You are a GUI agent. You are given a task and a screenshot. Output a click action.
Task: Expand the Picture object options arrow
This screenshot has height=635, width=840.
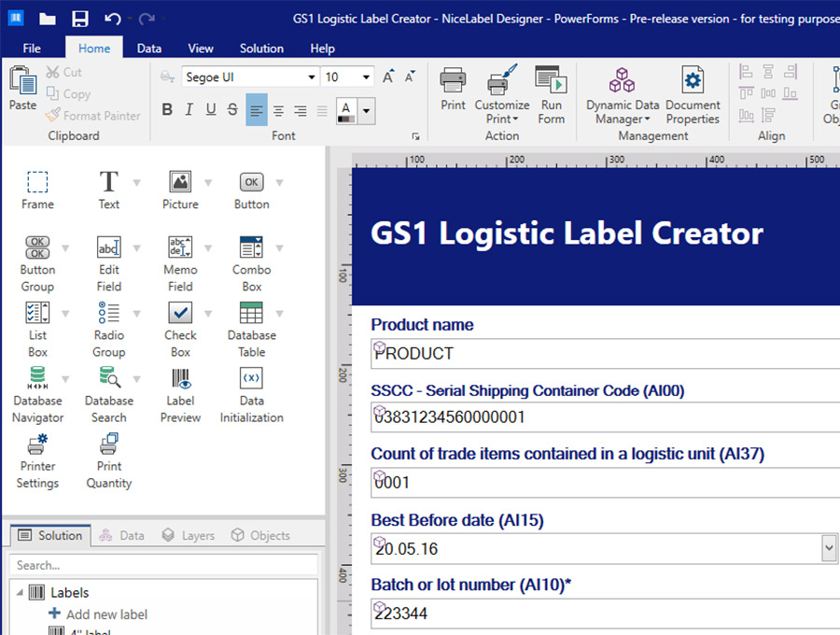208,183
